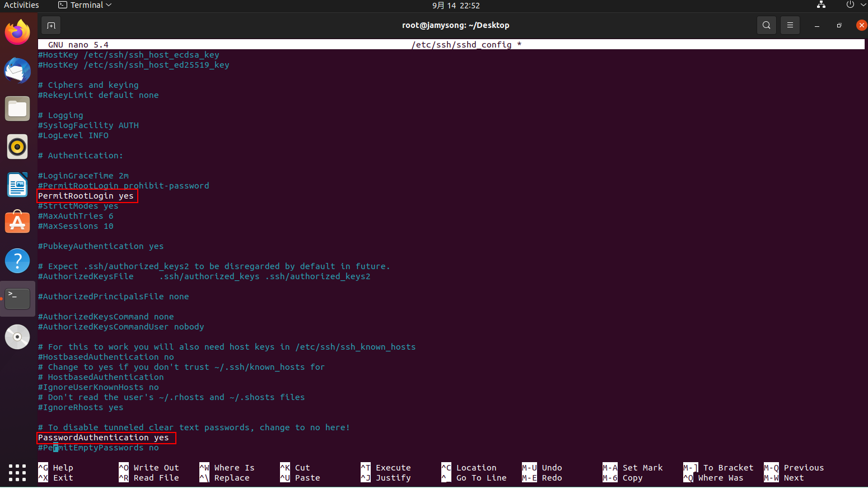Click the '#PermitRootLogin prohibit-password' line

coord(123,186)
